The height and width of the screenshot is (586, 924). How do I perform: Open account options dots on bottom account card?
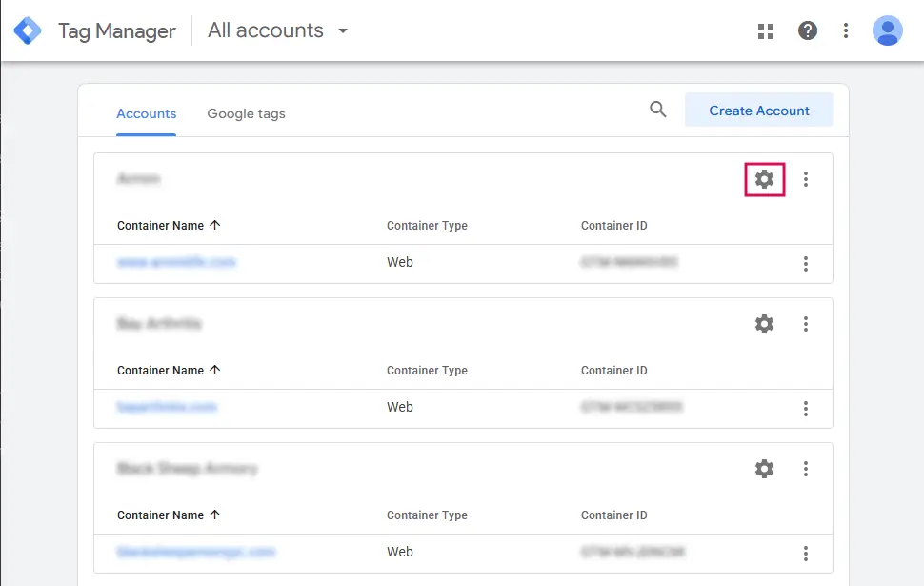806,469
